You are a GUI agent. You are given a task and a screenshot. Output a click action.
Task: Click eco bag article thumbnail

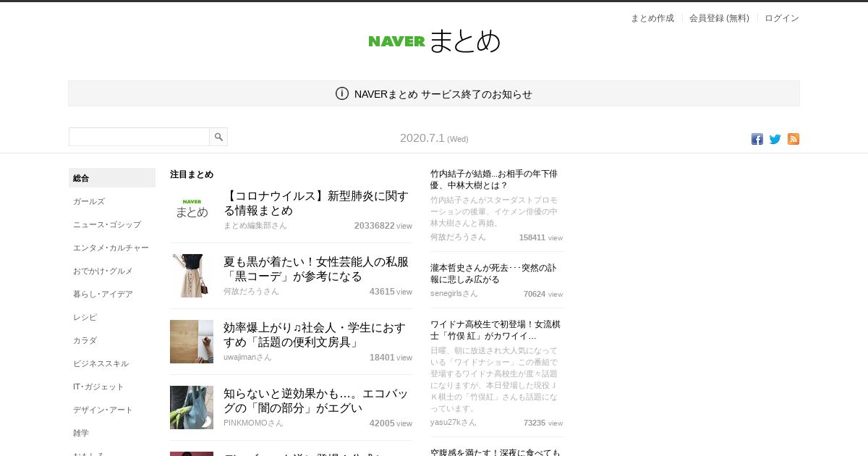tap(192, 408)
